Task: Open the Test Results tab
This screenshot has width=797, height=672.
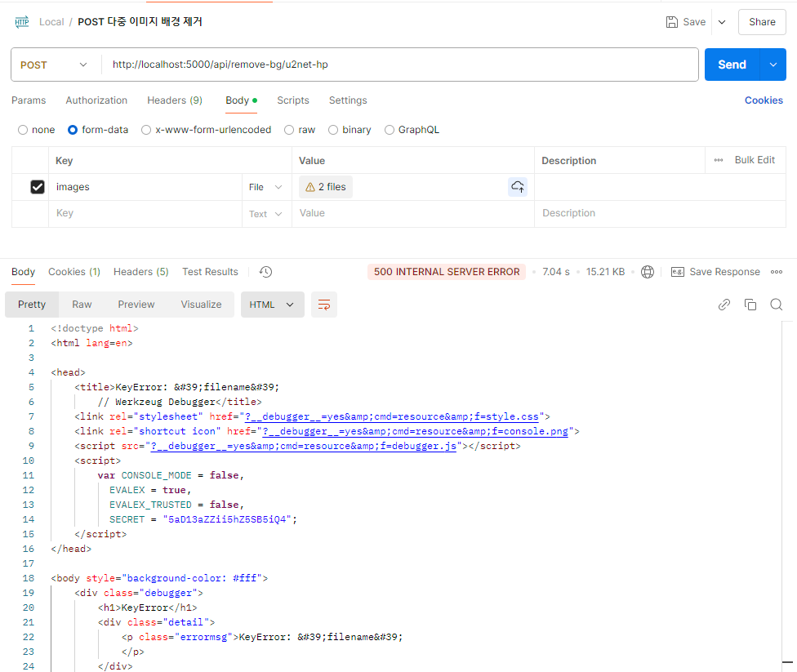Action: [210, 272]
